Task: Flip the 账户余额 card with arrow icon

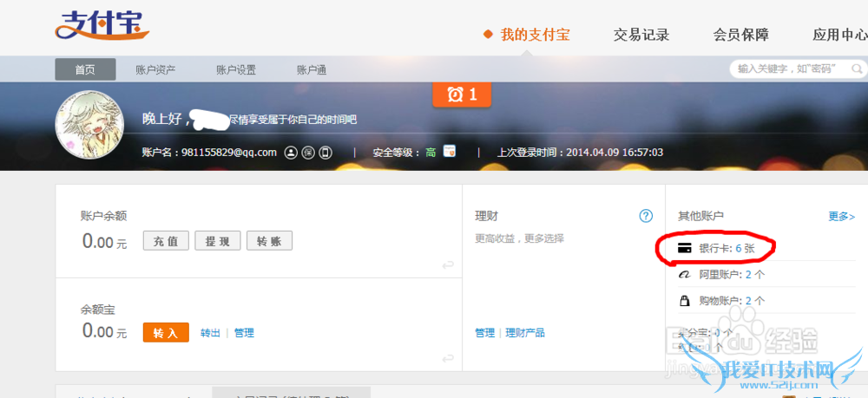Action: coord(448,265)
